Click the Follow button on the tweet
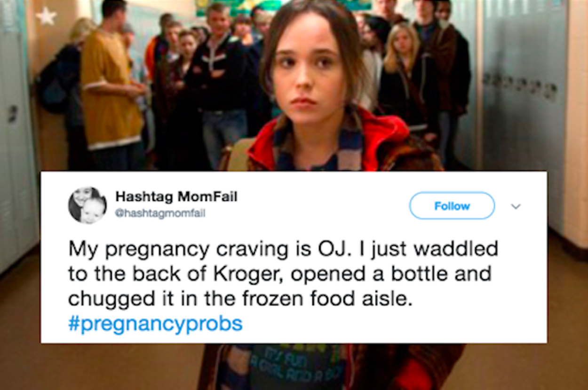The image size is (588, 390). pos(452,206)
